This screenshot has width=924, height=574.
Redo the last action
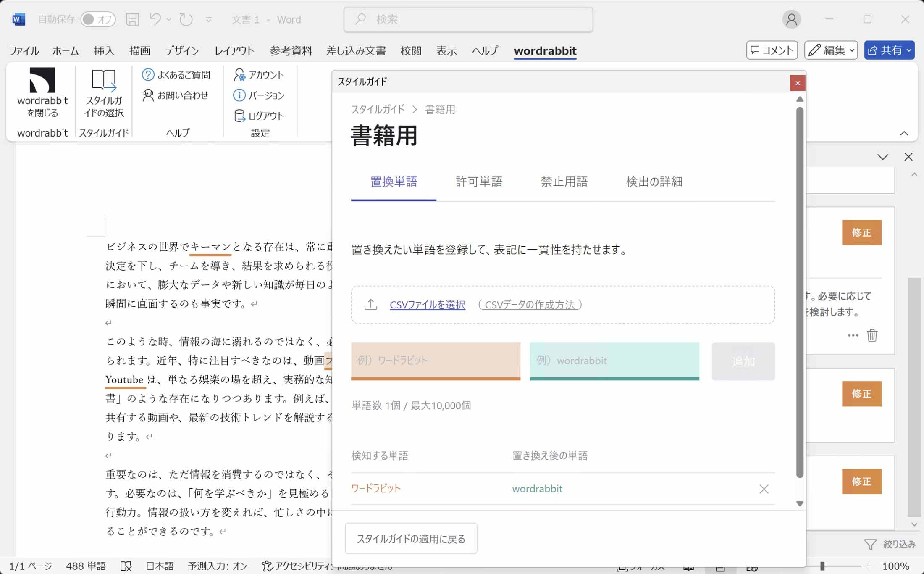point(186,19)
